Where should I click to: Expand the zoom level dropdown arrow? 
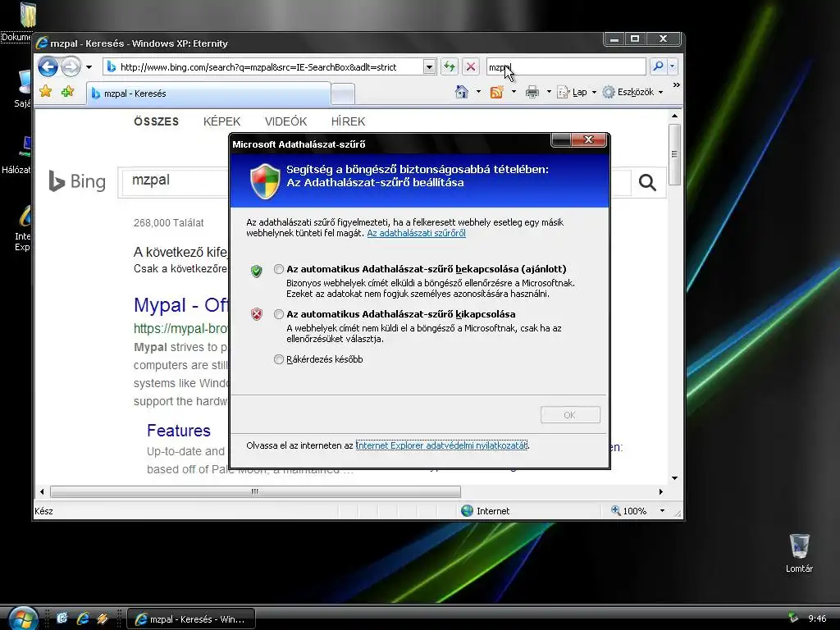[x=662, y=510]
